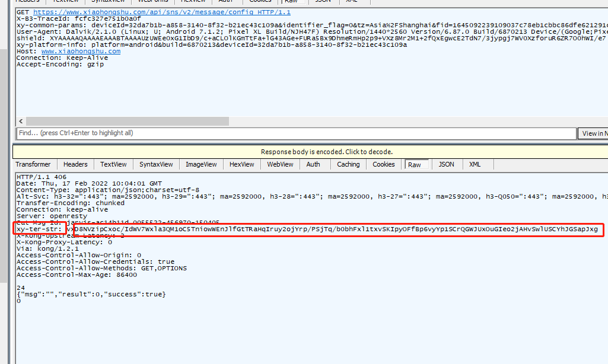
Task: Click the Alt-Svc header line
Action: tap(312, 197)
